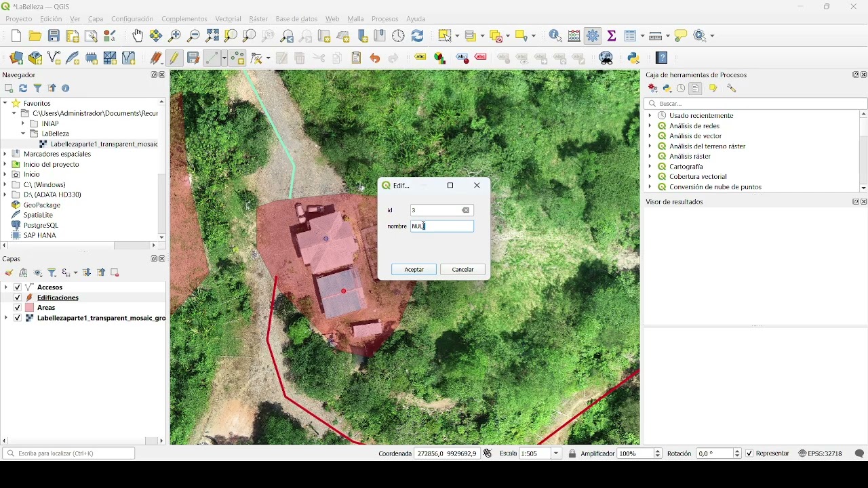Open the Vectorial menu
The width and height of the screenshot is (868, 488).
pyautogui.click(x=228, y=20)
